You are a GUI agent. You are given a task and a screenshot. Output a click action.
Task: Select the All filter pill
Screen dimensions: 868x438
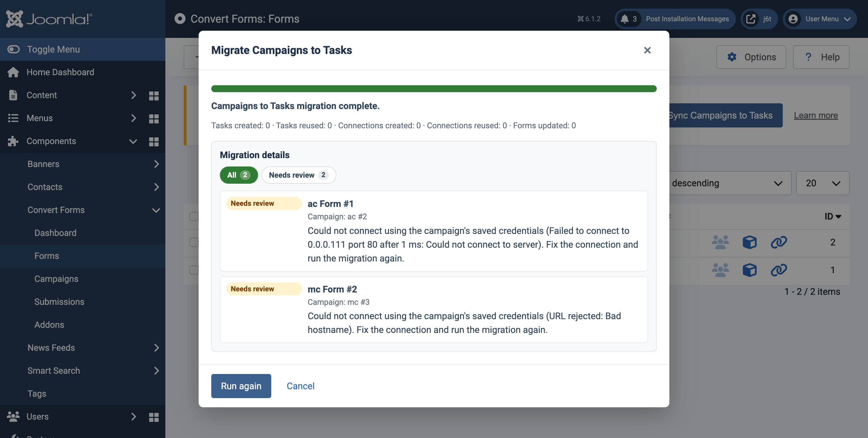pyautogui.click(x=239, y=175)
